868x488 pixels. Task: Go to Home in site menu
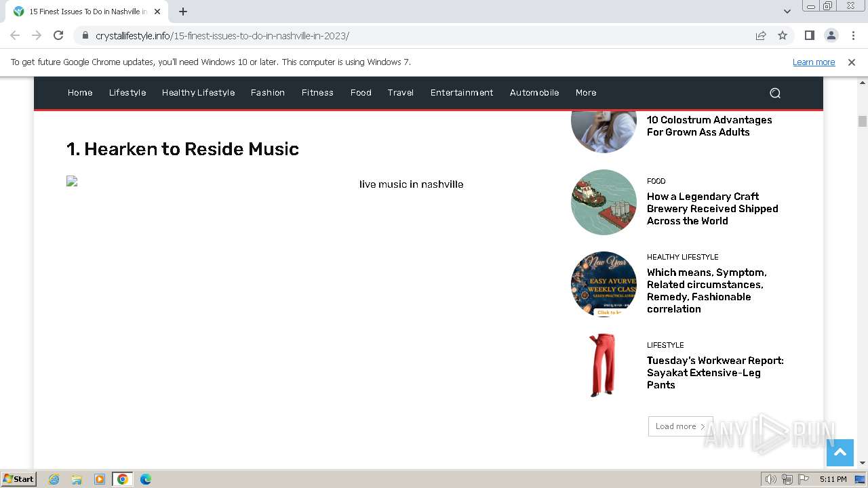80,93
